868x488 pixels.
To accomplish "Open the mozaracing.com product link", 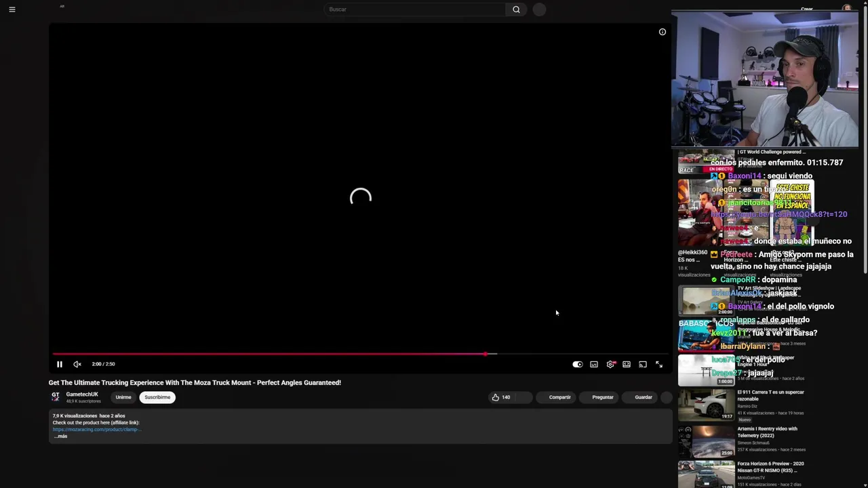I will coord(97,429).
